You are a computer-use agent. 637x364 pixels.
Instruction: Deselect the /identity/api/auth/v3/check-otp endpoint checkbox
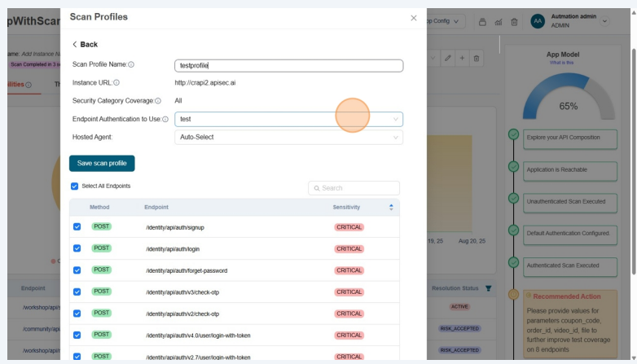pos(77,292)
